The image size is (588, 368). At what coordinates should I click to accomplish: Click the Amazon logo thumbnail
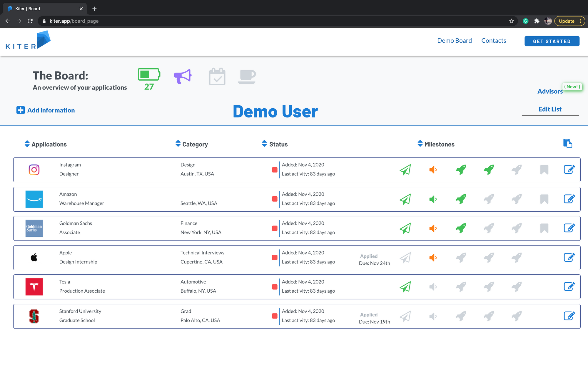[x=34, y=199]
